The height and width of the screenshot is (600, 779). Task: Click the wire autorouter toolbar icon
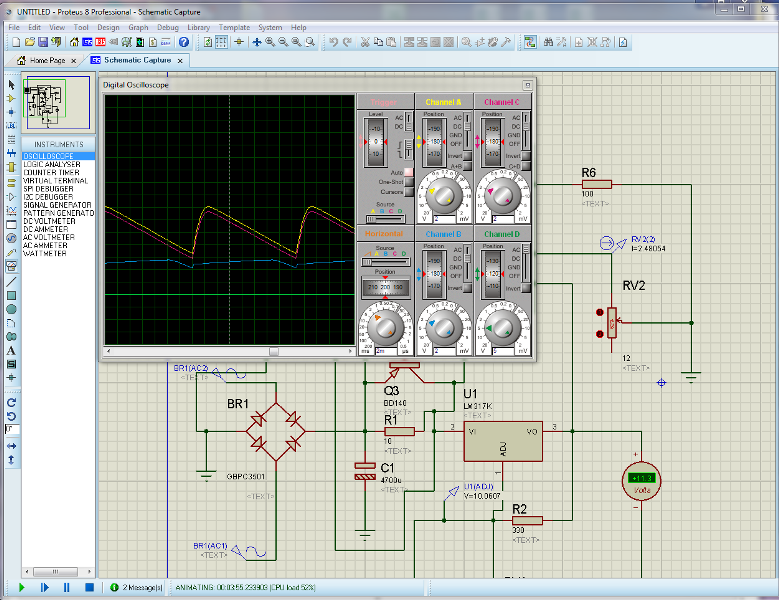coord(530,42)
